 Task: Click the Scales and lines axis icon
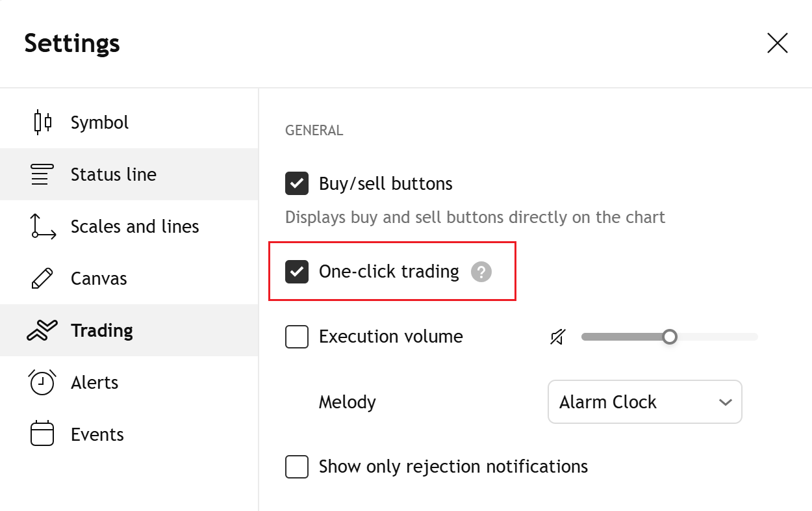[43, 226]
